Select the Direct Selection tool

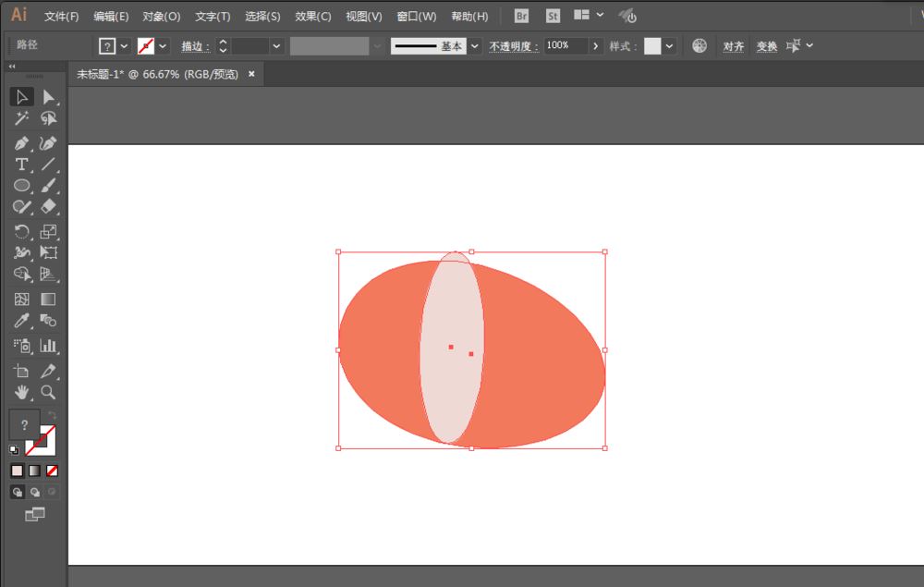coord(48,97)
